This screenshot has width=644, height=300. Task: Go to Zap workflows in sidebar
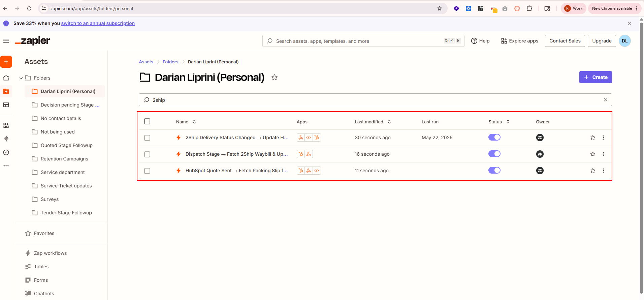pyautogui.click(x=50, y=253)
